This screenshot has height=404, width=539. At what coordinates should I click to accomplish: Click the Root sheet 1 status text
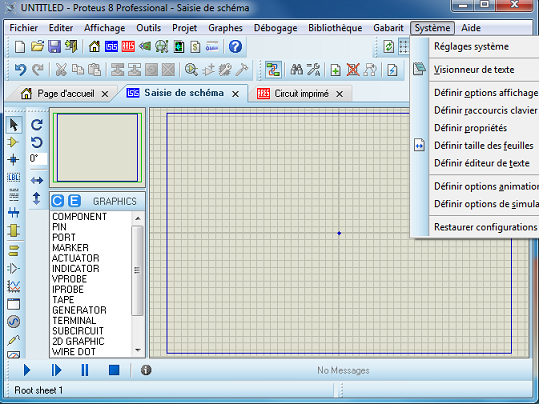(38, 390)
